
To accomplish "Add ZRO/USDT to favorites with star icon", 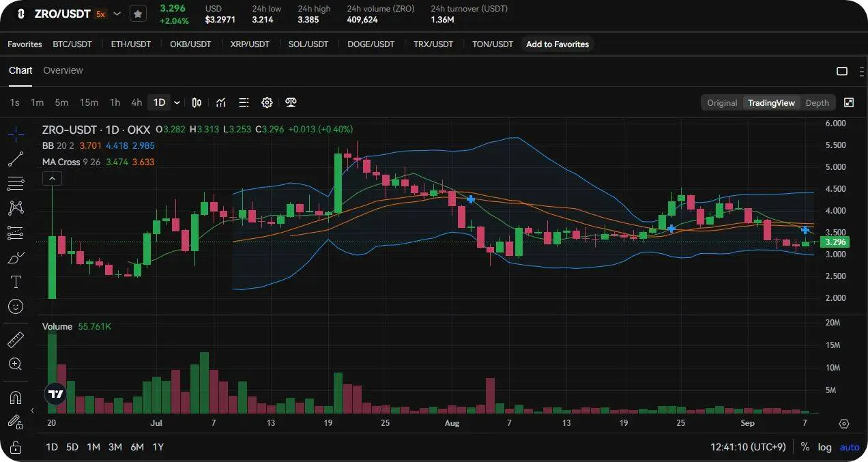I will pyautogui.click(x=138, y=14).
